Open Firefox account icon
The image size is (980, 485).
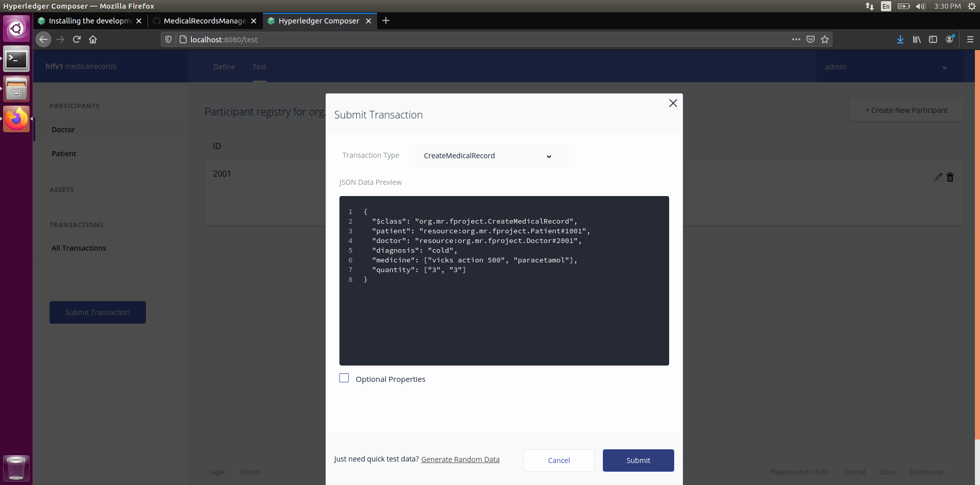click(x=949, y=39)
